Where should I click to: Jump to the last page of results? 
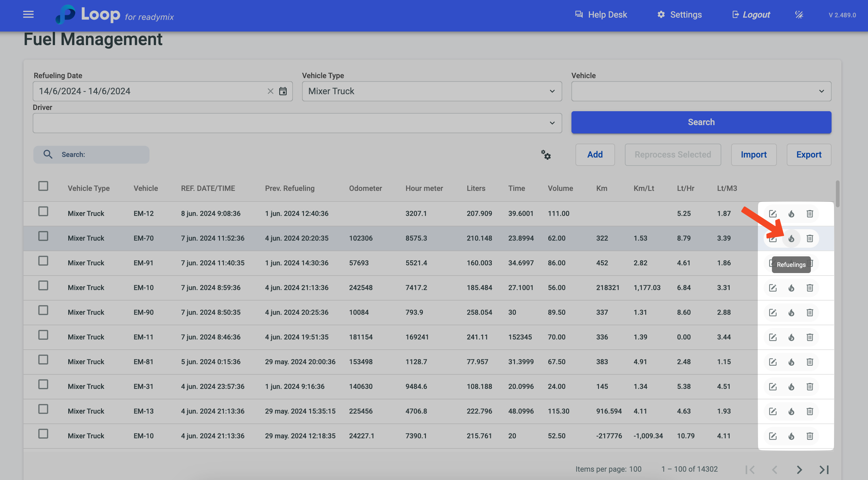(824, 469)
